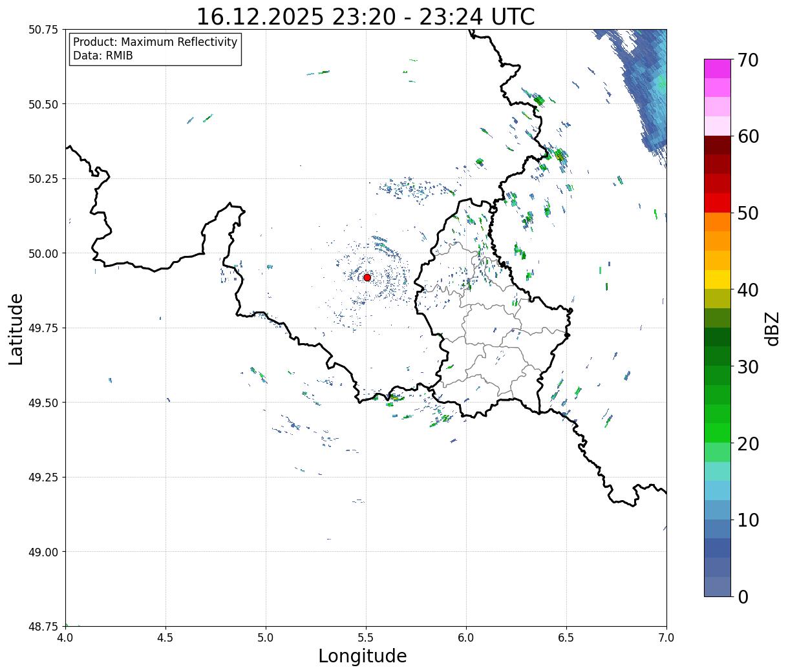788x672 pixels.
Task: Select the turquoise swatch between 15 and 17.5 dBZ
Action: pyautogui.click(x=717, y=471)
